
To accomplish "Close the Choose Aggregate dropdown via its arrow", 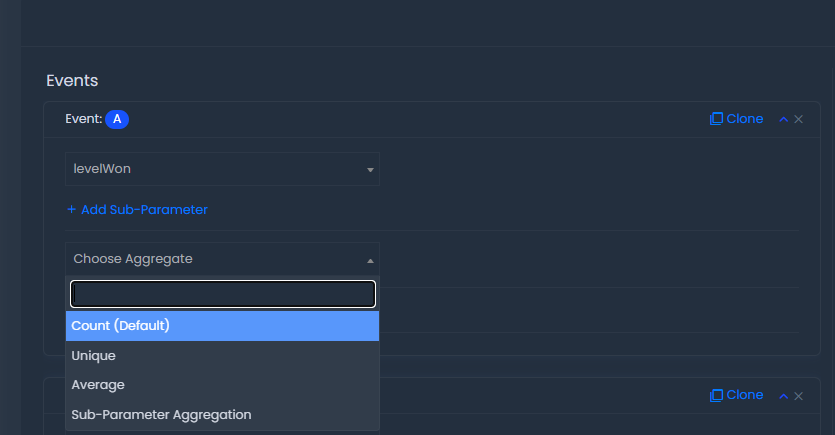I will [370, 260].
